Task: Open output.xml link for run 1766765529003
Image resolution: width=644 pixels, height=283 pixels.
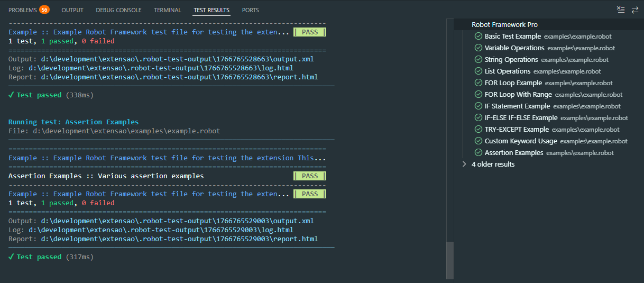Action: (177, 221)
